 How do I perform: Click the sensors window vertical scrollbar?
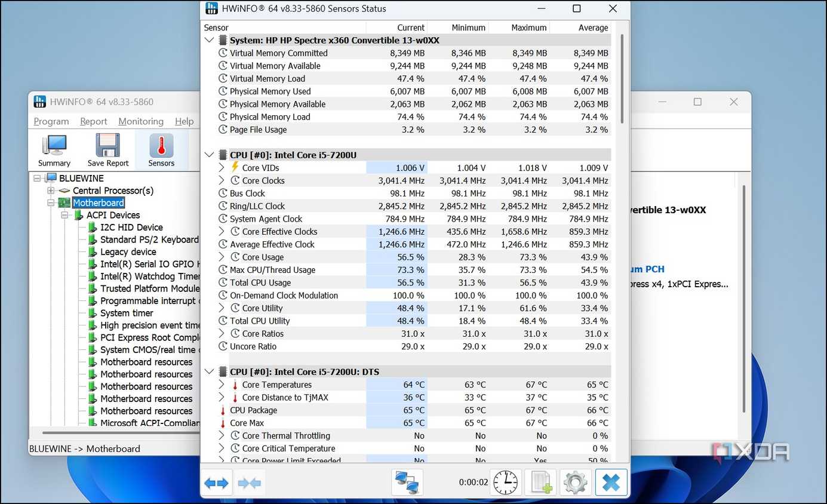point(622,78)
